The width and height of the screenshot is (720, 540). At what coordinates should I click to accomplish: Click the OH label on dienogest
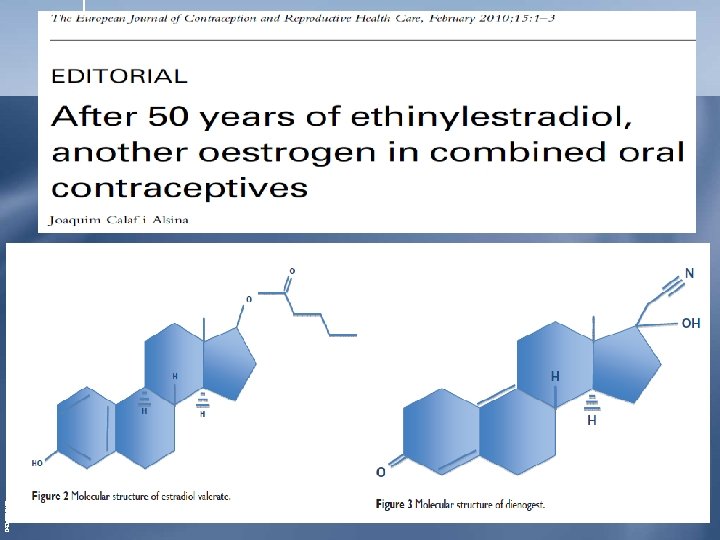(691, 324)
